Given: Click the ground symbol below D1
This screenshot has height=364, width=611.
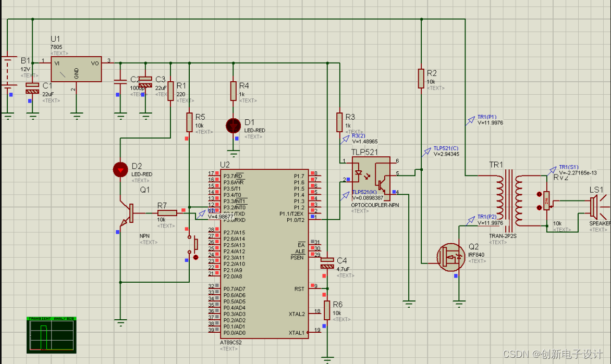Looking at the screenshot, I should click(x=234, y=154).
